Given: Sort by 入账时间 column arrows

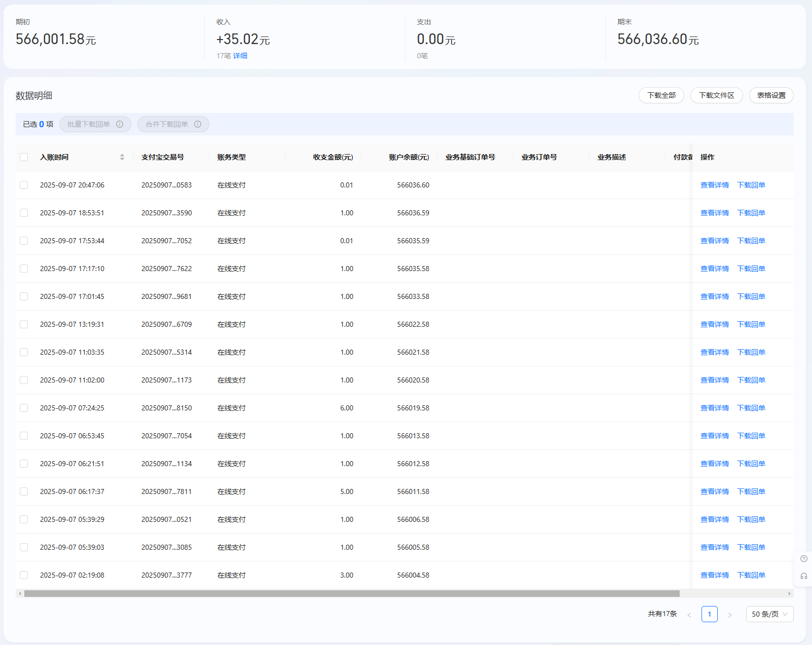Looking at the screenshot, I should [122, 157].
